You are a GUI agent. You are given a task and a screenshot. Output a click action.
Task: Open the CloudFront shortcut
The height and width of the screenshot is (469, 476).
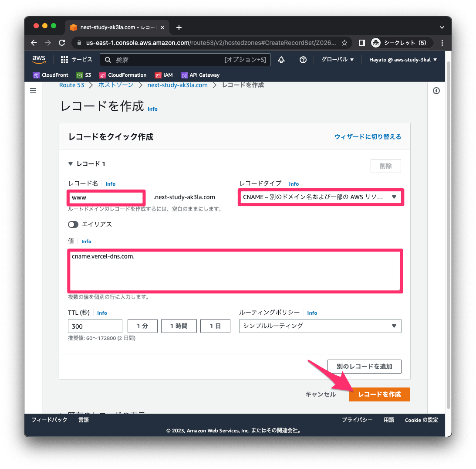click(51, 75)
